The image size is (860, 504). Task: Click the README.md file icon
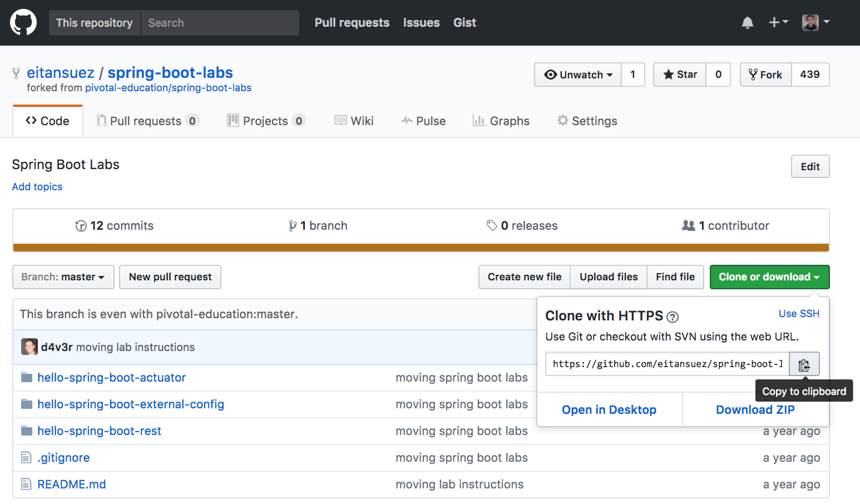(x=26, y=485)
